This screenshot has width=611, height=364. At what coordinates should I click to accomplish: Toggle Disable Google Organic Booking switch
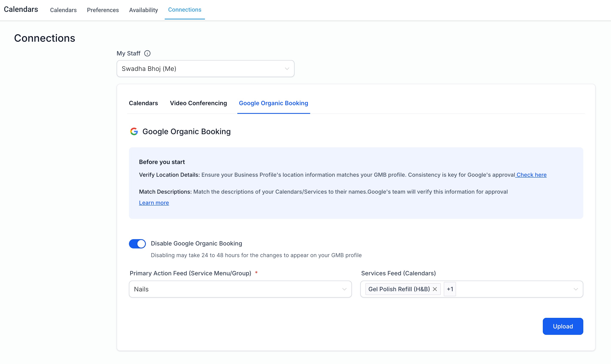(x=137, y=244)
